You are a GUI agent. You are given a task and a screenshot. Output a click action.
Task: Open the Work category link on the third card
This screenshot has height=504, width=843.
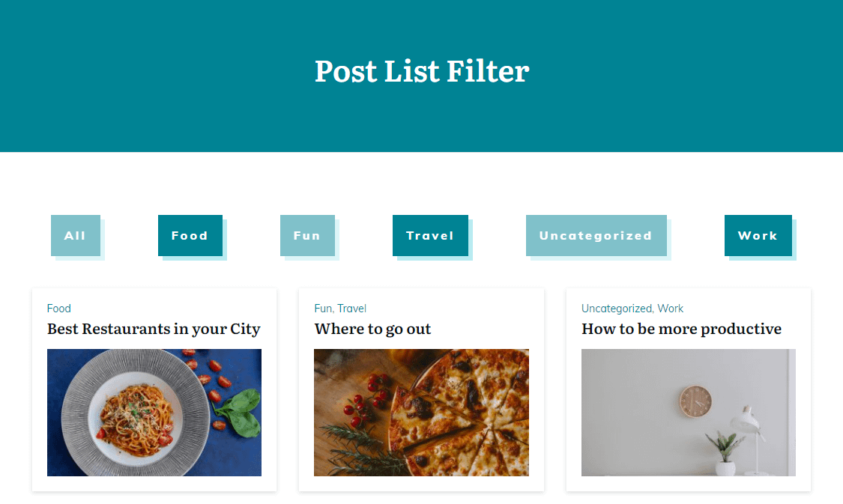pyautogui.click(x=671, y=308)
